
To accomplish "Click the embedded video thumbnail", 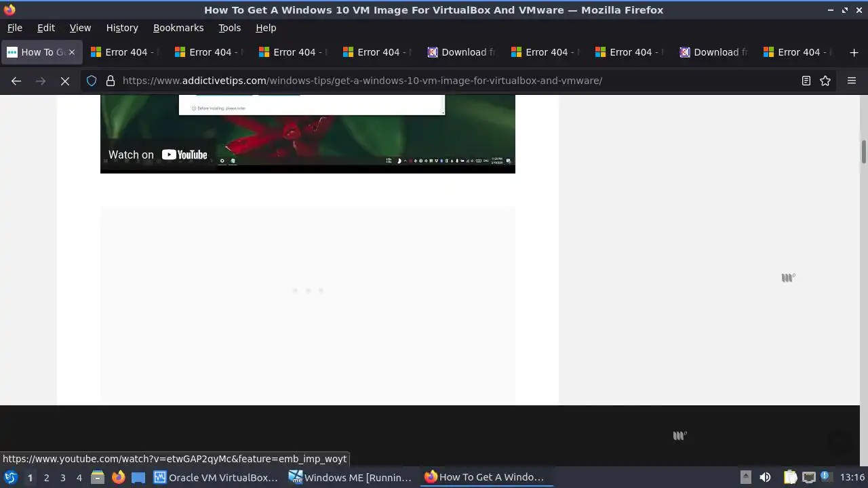I will 308,134.
